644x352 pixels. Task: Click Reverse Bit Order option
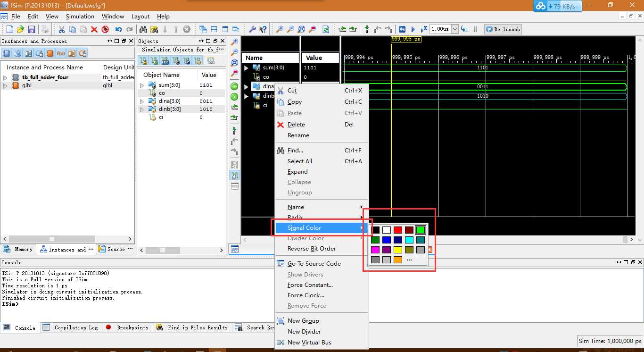(322, 249)
